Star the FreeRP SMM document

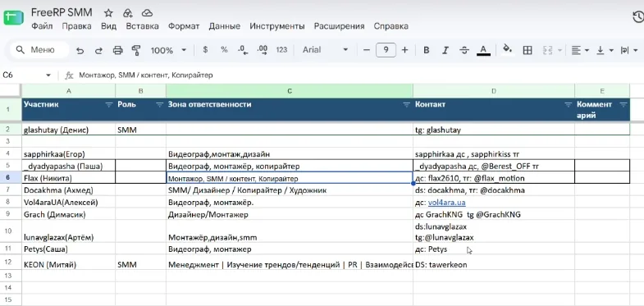(x=108, y=13)
